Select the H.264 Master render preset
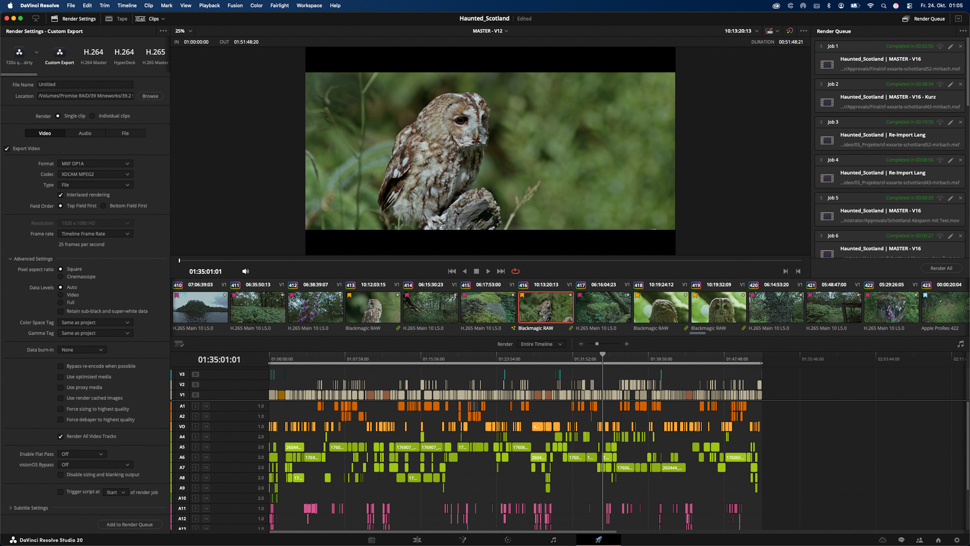This screenshot has width=970, height=546. pos(93,54)
